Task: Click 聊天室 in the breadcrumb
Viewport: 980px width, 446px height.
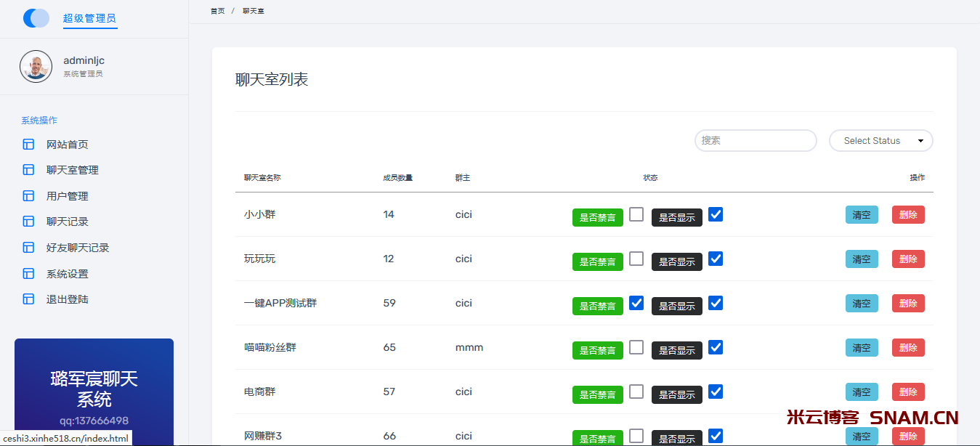Action: tap(253, 11)
